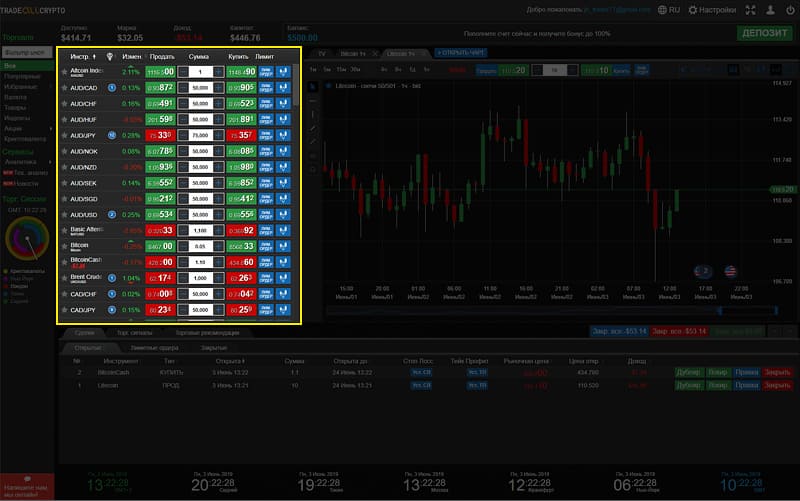Open the chart icon for Bitcoin row
This screenshot has height=501, width=800.
pyautogui.click(x=284, y=246)
